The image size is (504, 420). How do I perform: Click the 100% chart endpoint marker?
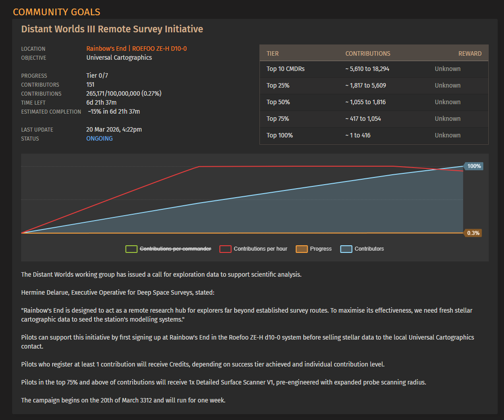pyautogui.click(x=473, y=166)
